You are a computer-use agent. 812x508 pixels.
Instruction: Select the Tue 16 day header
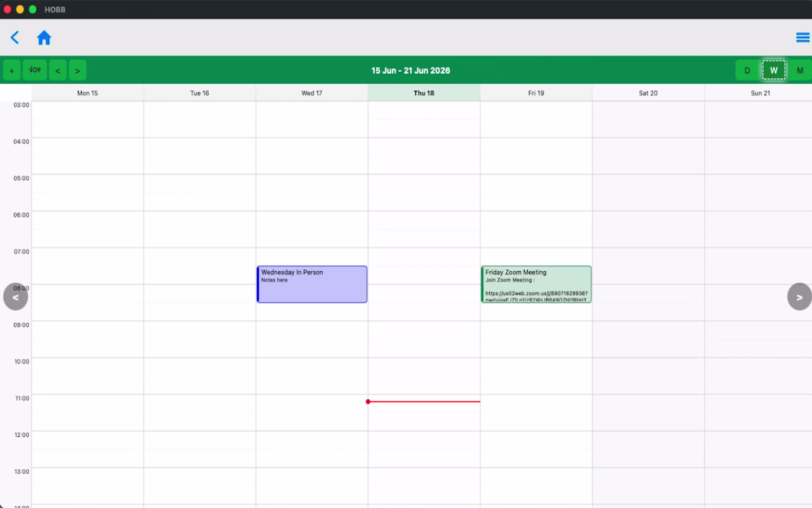(x=200, y=93)
